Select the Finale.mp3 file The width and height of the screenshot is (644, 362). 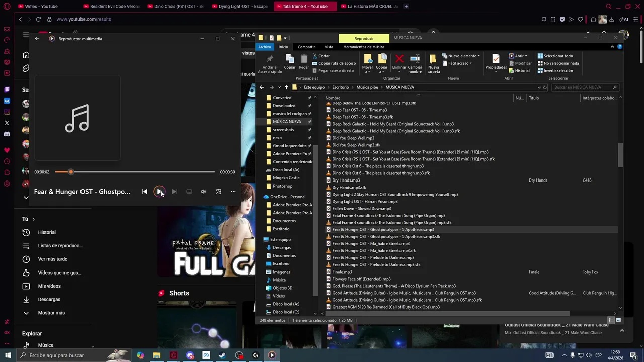[x=342, y=271]
